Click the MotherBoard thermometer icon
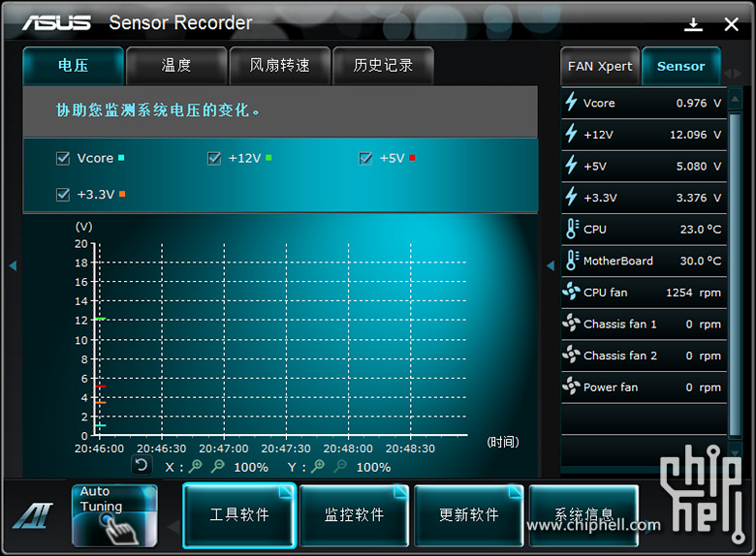Viewport: 756px width, 556px height. pyautogui.click(x=572, y=261)
